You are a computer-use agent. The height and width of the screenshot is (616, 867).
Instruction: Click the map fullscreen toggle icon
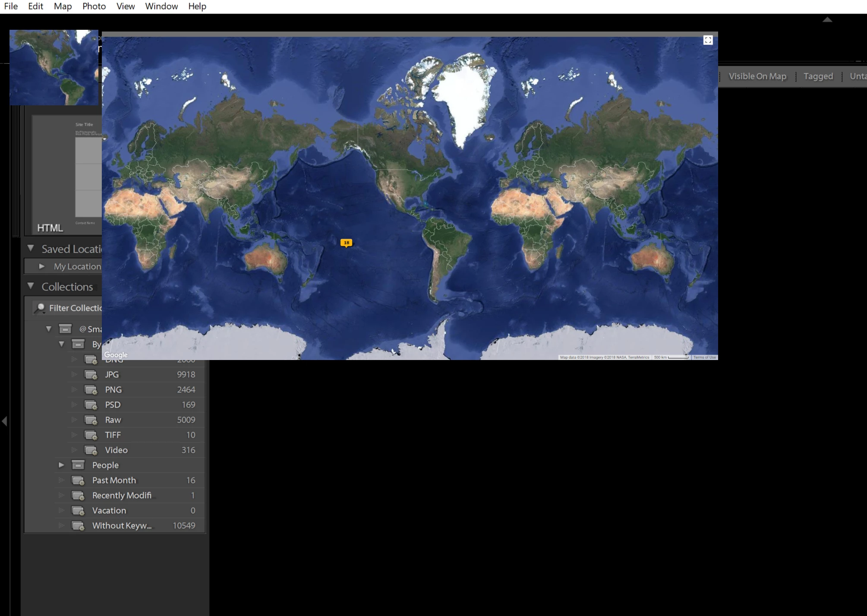pos(708,40)
